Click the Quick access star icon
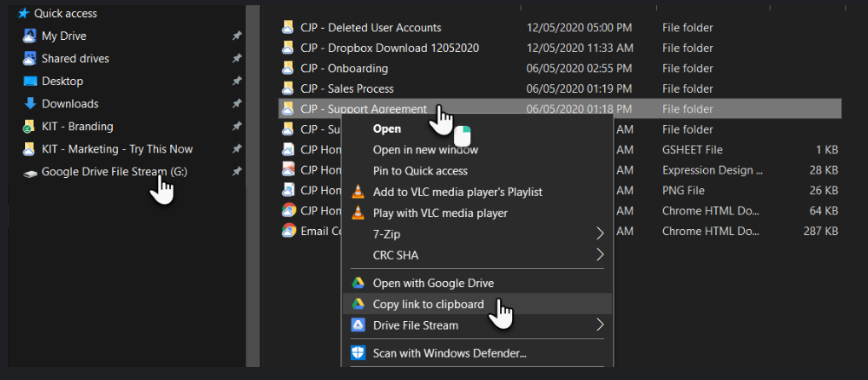The height and width of the screenshot is (380, 868). click(x=23, y=13)
